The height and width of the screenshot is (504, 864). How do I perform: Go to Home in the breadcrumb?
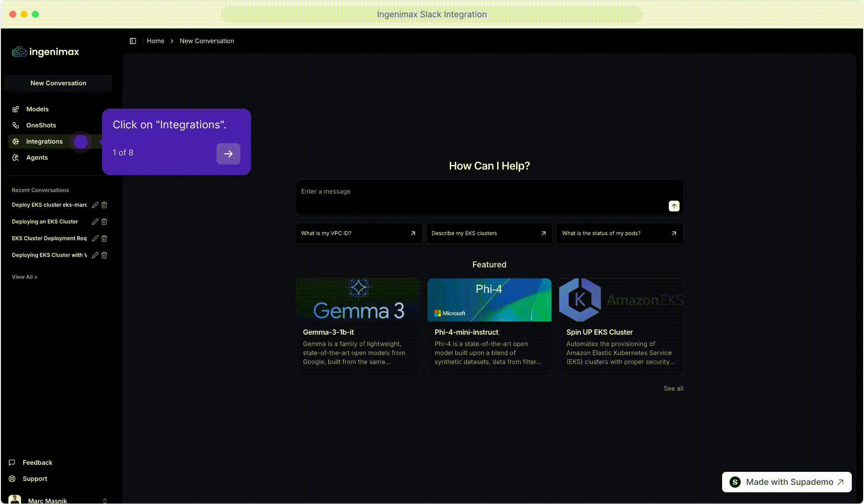[156, 41]
